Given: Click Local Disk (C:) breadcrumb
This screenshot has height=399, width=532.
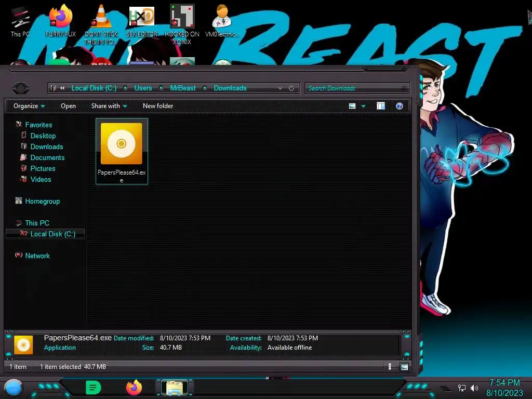Looking at the screenshot, I should 94,88.
